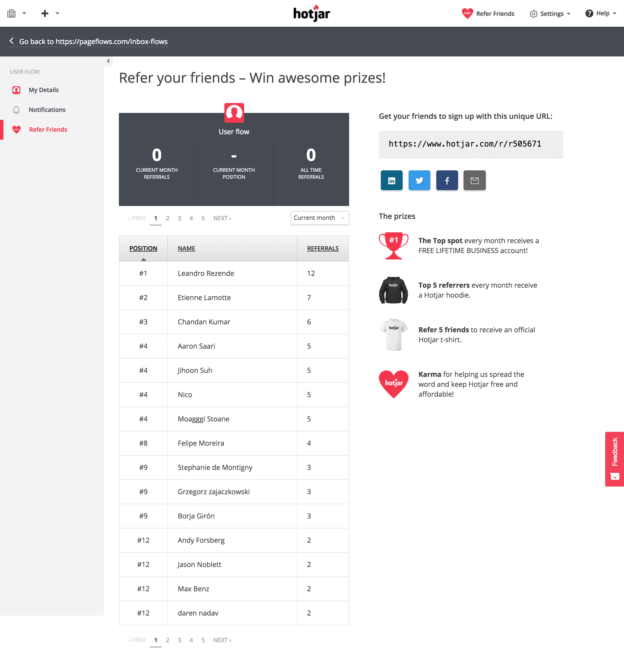Click the Chandan Kumar name

click(204, 322)
